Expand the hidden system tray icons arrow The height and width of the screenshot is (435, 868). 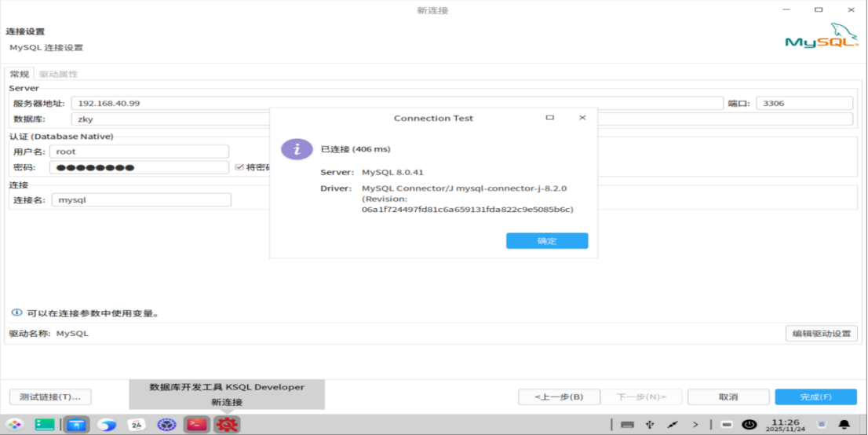pyautogui.click(x=695, y=425)
